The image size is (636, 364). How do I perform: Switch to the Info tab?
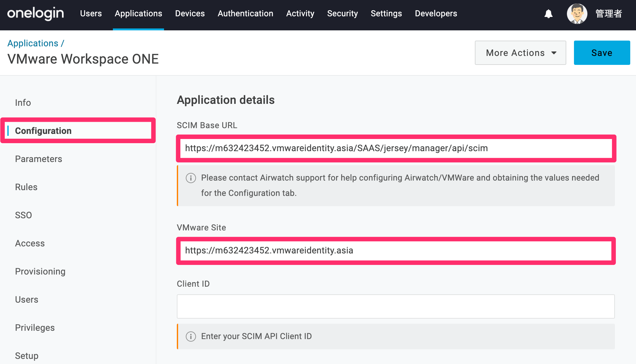[x=23, y=103]
